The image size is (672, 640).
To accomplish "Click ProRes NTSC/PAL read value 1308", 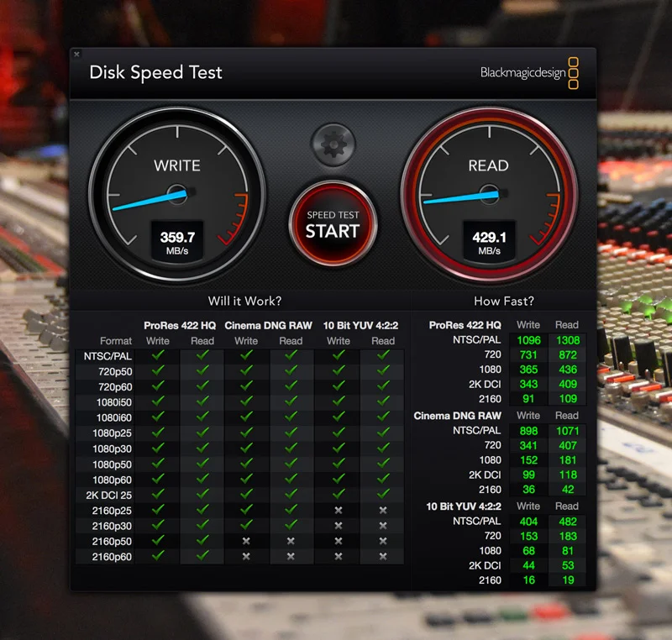I will [x=568, y=340].
